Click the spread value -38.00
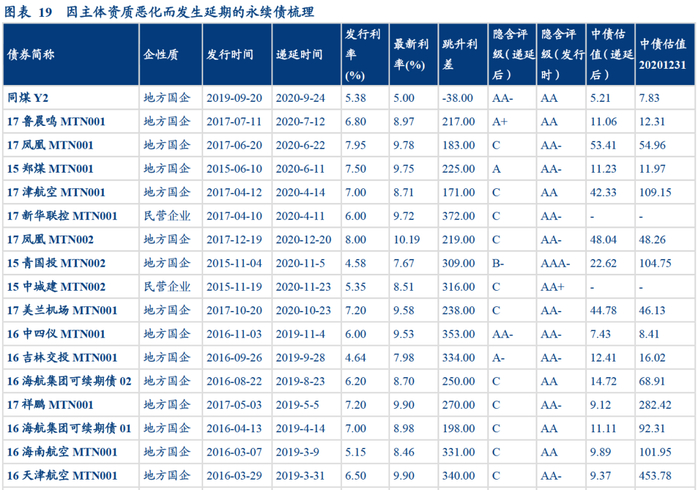Screen dimensions: 700x490 458,98
